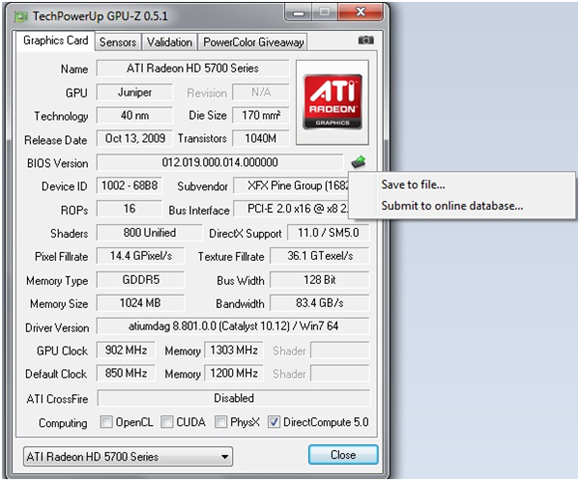The height and width of the screenshot is (481, 580).
Task: Click the Driver Version atiumdag 8.801.0.0 field
Action: click(x=233, y=326)
